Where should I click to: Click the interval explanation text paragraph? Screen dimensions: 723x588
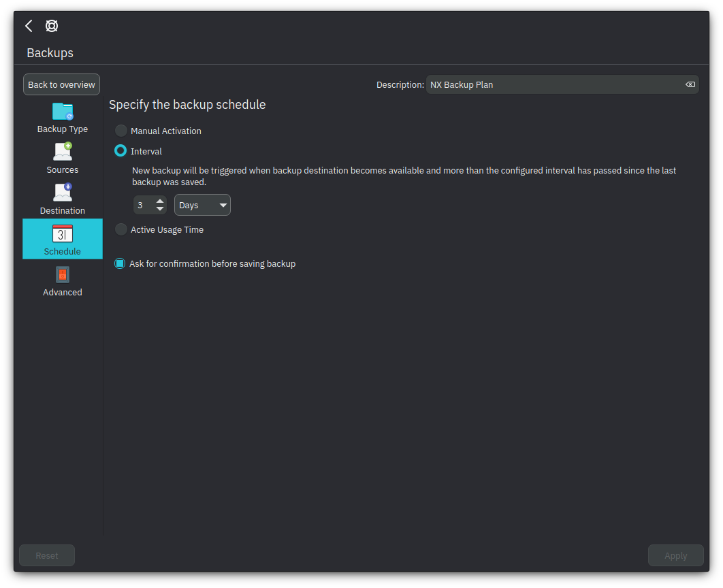tap(404, 176)
